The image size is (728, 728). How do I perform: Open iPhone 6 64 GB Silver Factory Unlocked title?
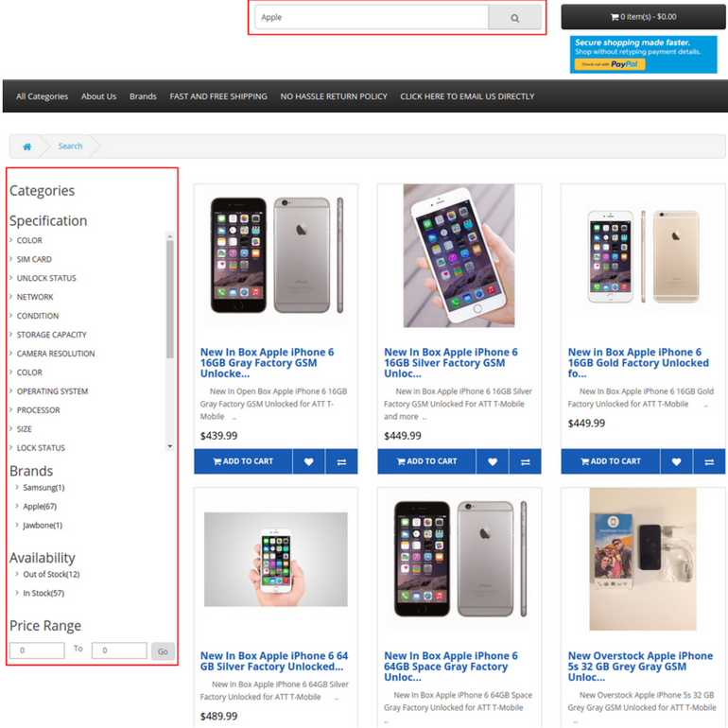click(274, 662)
